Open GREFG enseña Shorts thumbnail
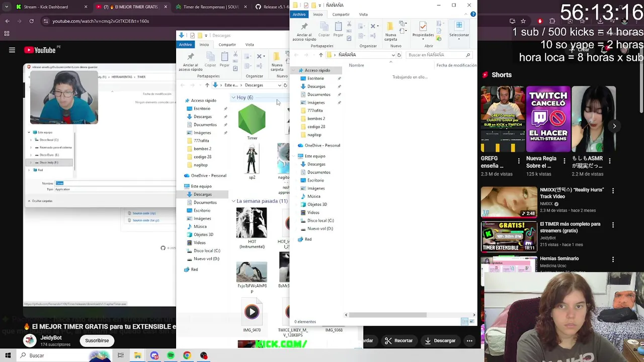This screenshot has height=362, width=644. [503, 119]
